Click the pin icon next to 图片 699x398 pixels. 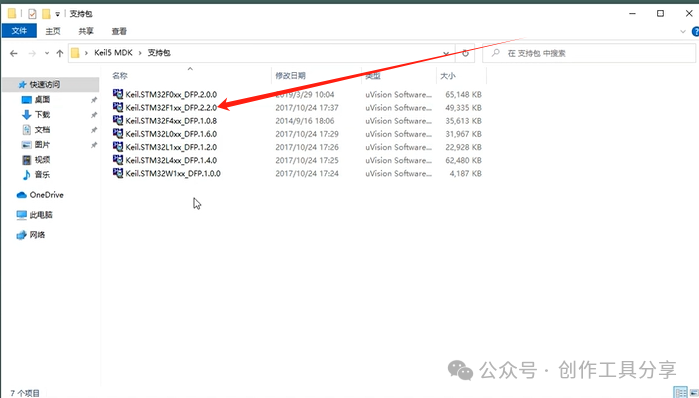coord(94,145)
